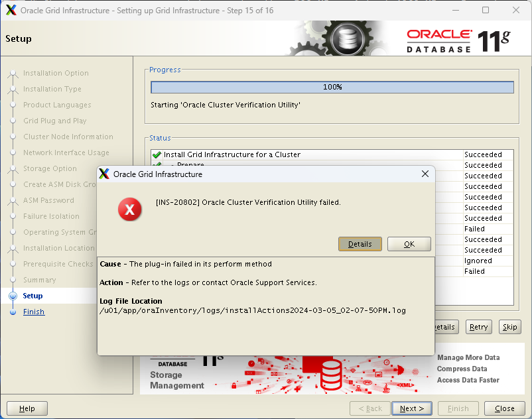Click the Operating System Groups step
The height and width of the screenshot is (419, 532).
[x=60, y=232]
